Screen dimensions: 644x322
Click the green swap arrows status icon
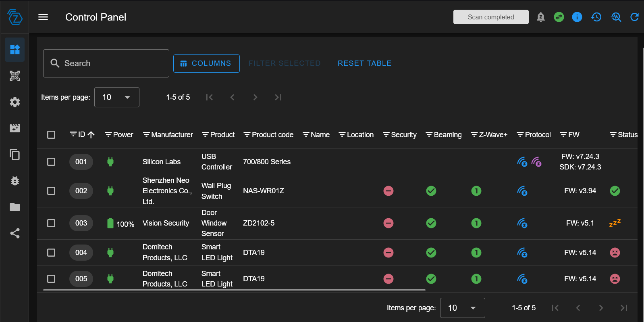(559, 17)
